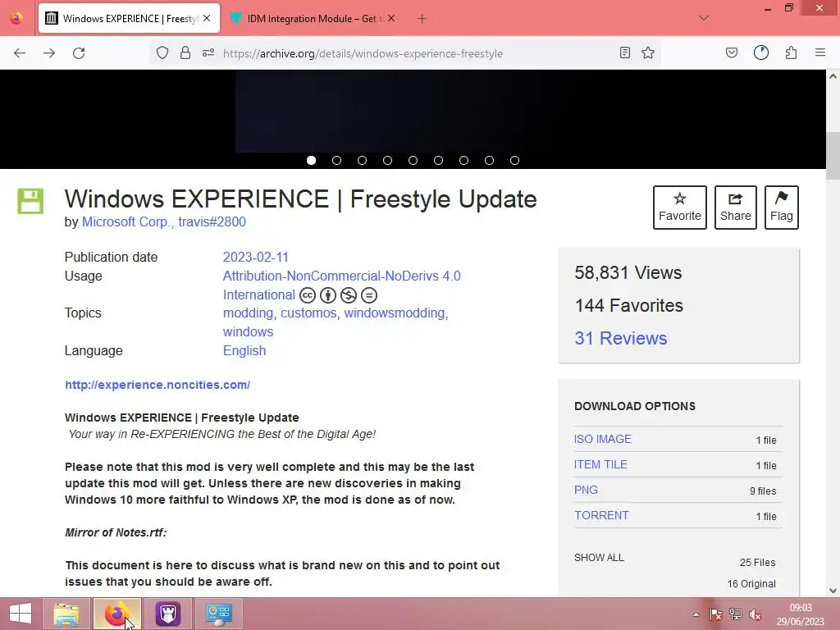
Task: Click the circular progress toolbar icon
Action: point(761,52)
